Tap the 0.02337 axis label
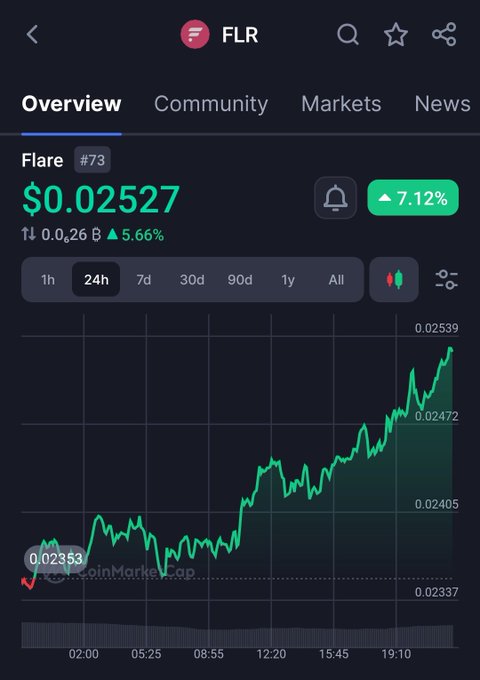 click(436, 592)
